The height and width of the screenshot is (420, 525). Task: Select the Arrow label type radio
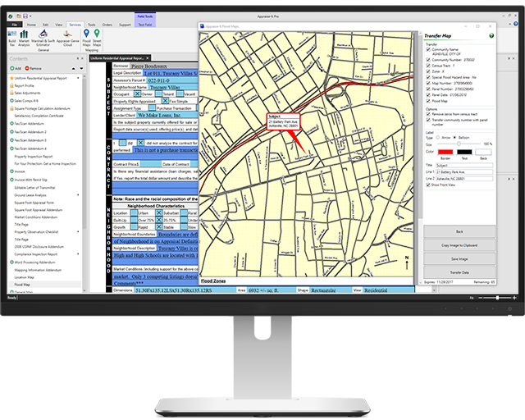coord(437,138)
